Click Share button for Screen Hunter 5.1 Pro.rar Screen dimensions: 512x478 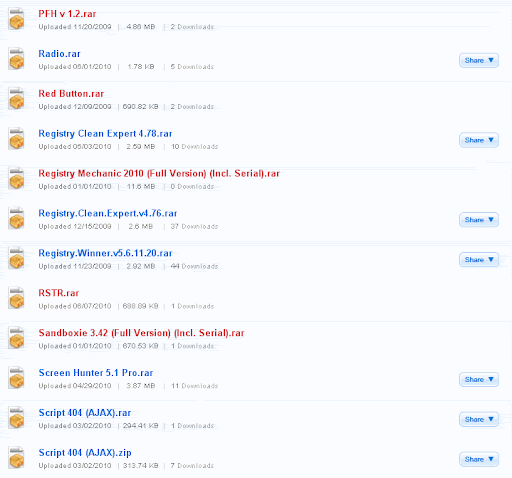(479, 379)
